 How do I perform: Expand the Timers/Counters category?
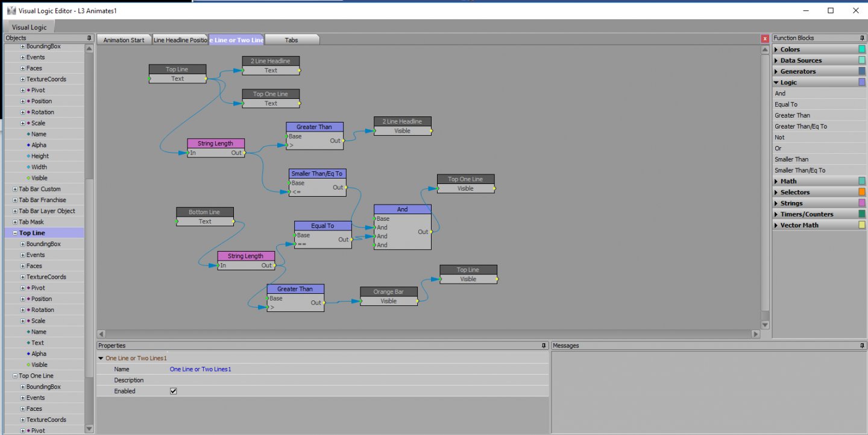coord(776,214)
